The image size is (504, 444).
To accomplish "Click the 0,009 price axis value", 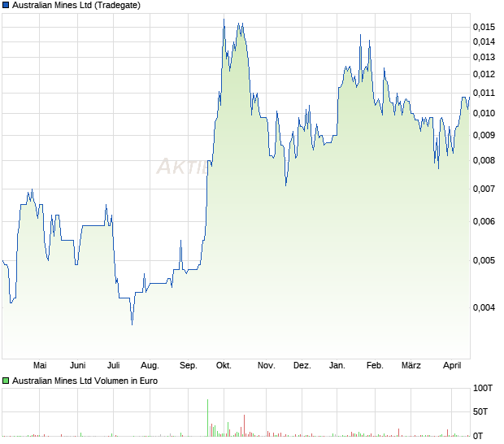I will click(484, 135).
